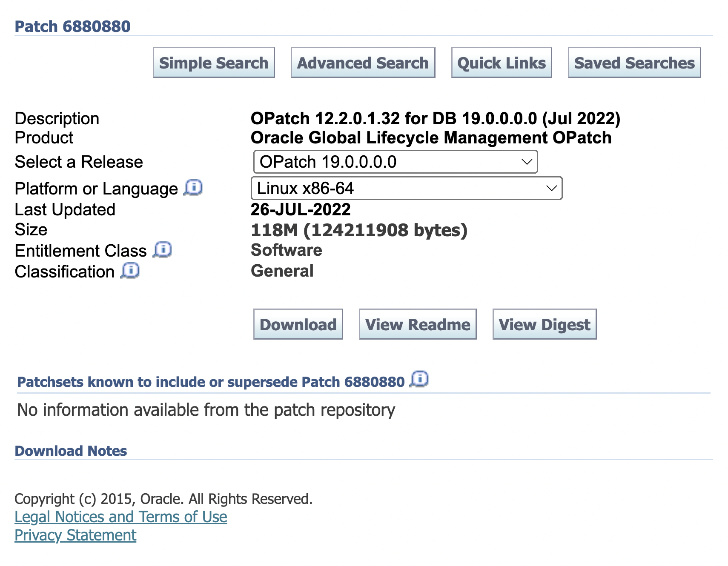728x566 pixels.
Task: Open Saved Searches
Action: pos(634,63)
